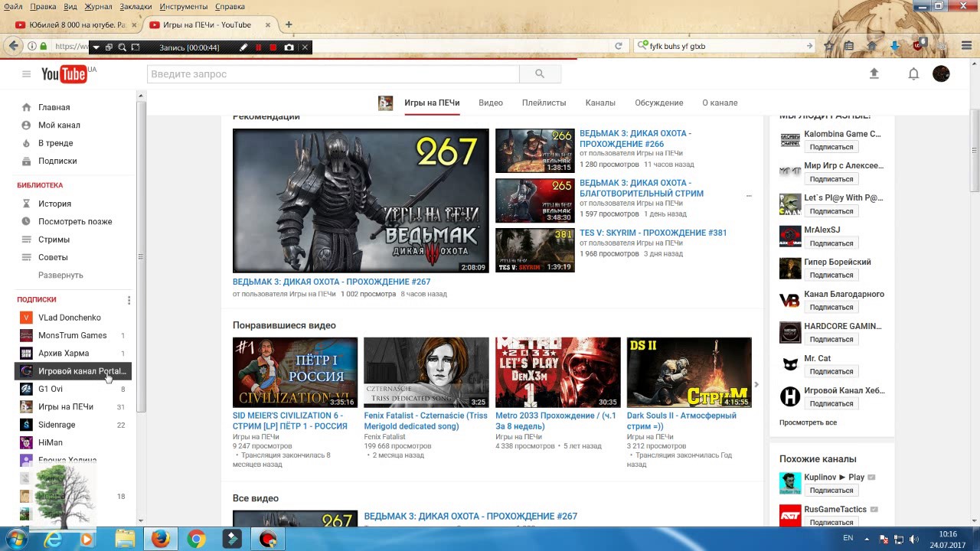Click the uBlock shield extension icon
980x551 pixels.
click(x=920, y=44)
